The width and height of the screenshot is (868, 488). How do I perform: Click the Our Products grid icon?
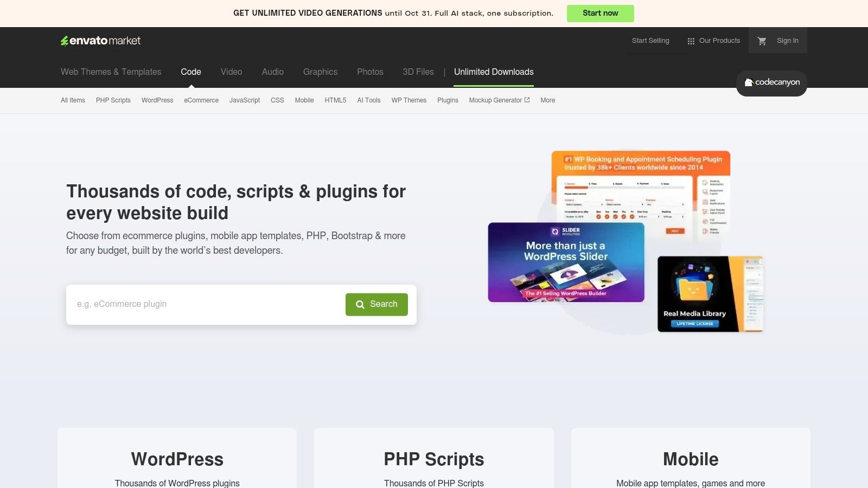click(691, 41)
